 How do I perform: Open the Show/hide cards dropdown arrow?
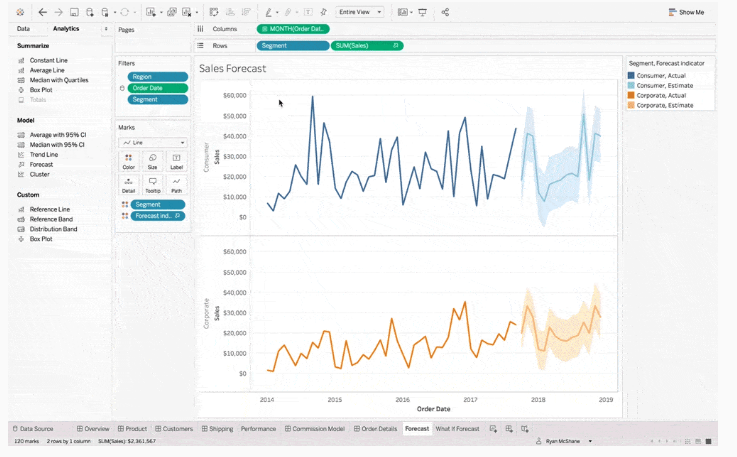tap(411, 13)
